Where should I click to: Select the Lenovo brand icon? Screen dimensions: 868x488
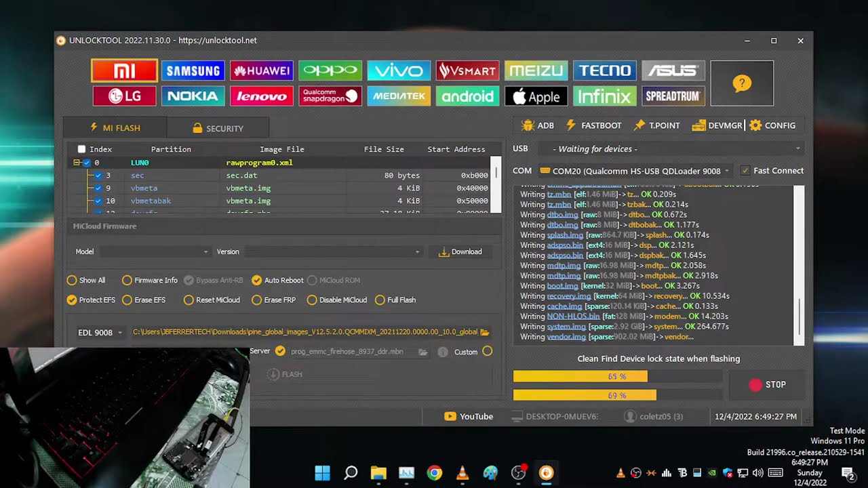tap(262, 96)
